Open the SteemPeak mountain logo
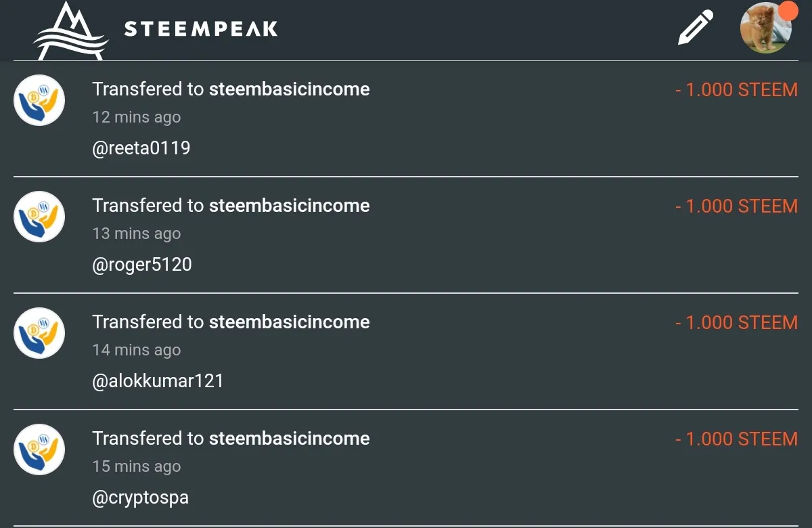Viewport: 812px width, 528px height. click(x=71, y=30)
